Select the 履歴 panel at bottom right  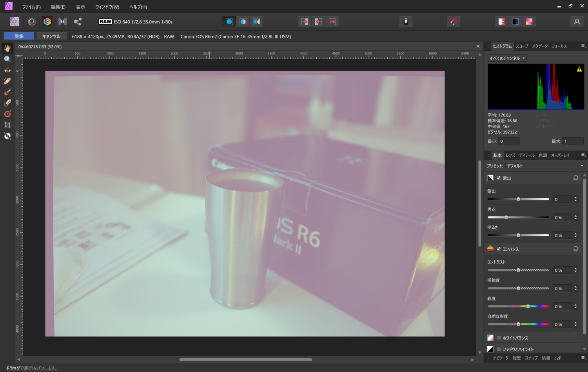pyautogui.click(x=517, y=358)
